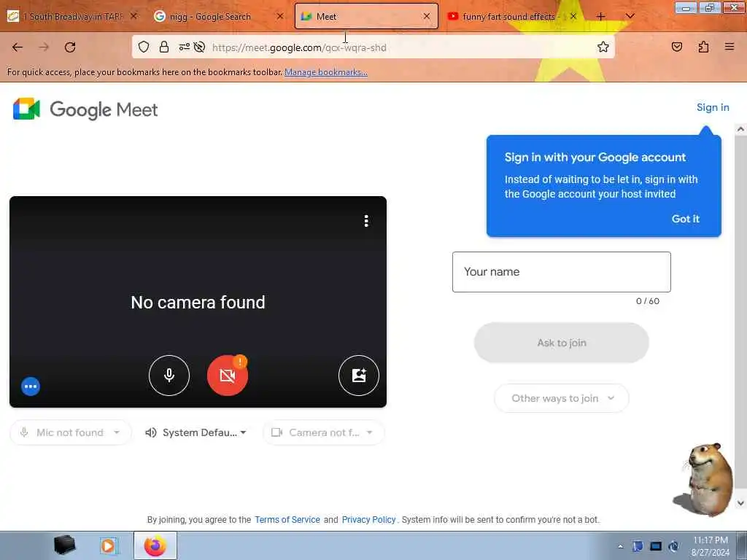Open the Firefox hamburger menu
Viewport: 747px width, 560px height.
pyautogui.click(x=729, y=47)
